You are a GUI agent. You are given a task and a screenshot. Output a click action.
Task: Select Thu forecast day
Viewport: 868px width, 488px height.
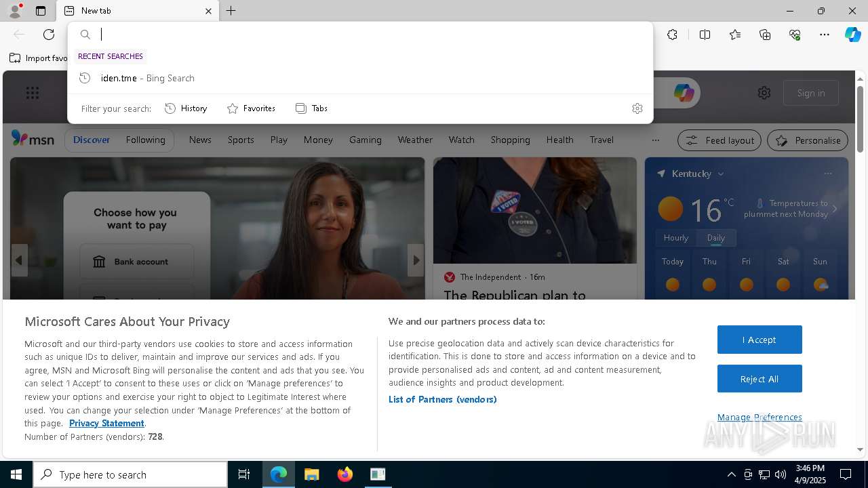709,274
